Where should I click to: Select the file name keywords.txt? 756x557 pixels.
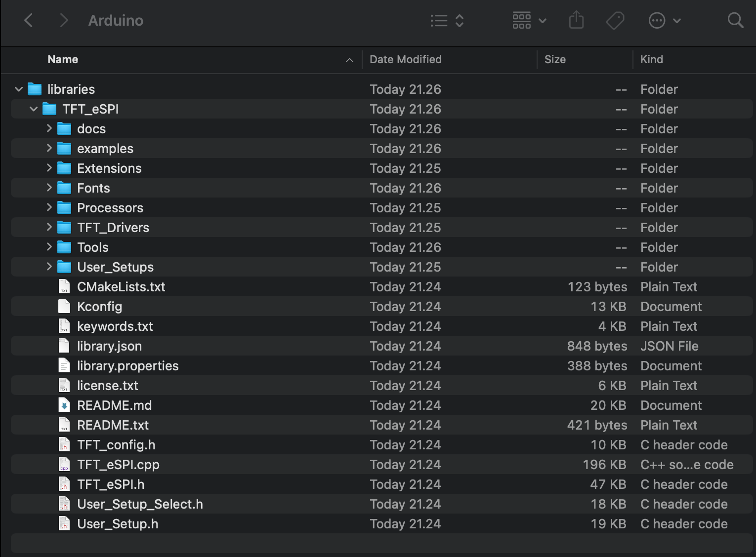click(115, 326)
